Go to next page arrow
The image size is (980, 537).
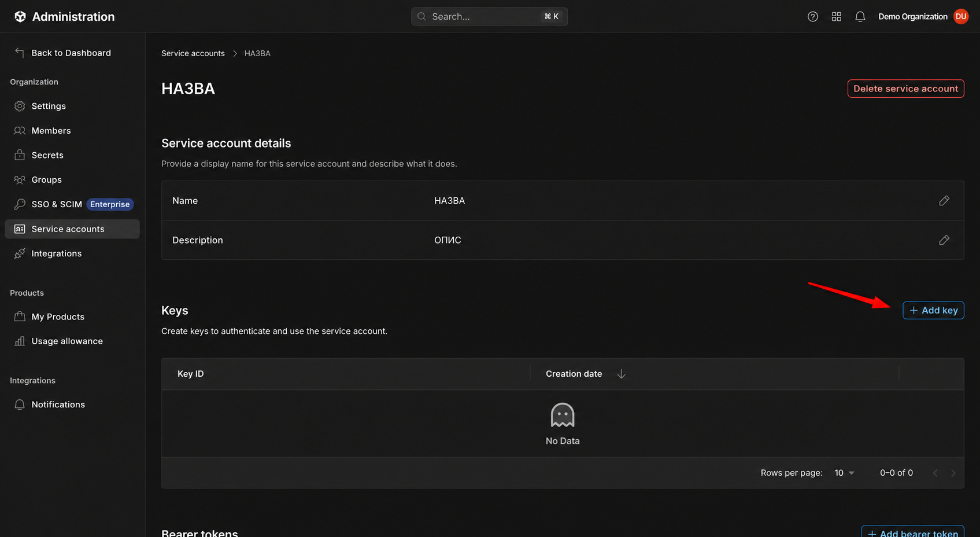pyautogui.click(x=953, y=473)
